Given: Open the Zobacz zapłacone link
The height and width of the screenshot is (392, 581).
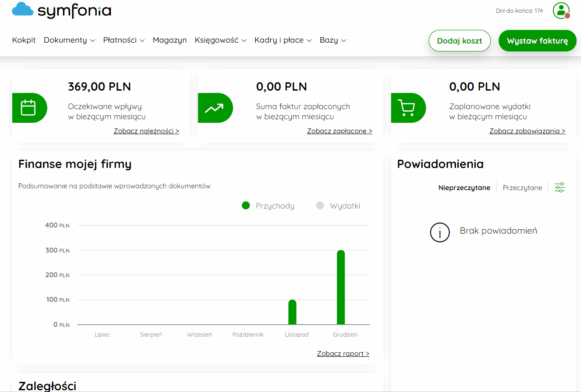Looking at the screenshot, I should click(339, 131).
